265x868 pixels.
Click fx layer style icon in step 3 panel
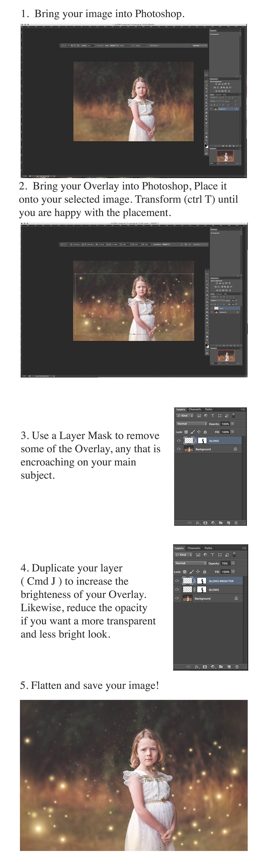(x=198, y=523)
